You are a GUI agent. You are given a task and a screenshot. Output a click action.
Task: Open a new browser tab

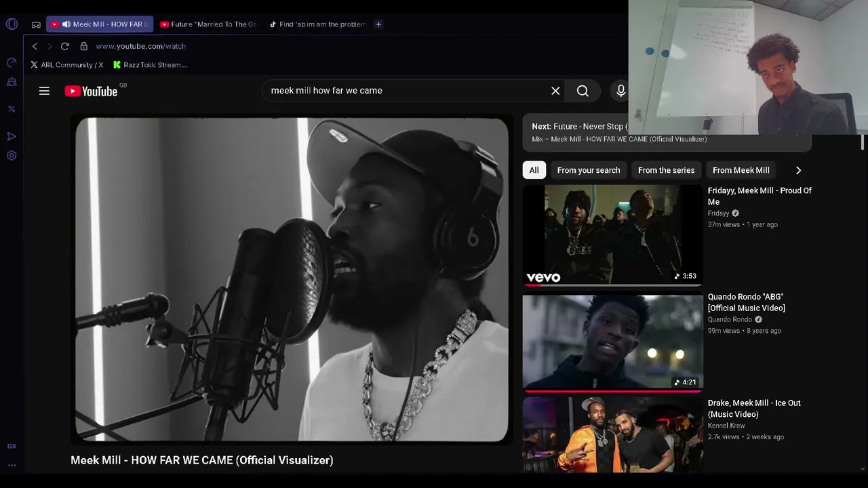[x=378, y=24]
